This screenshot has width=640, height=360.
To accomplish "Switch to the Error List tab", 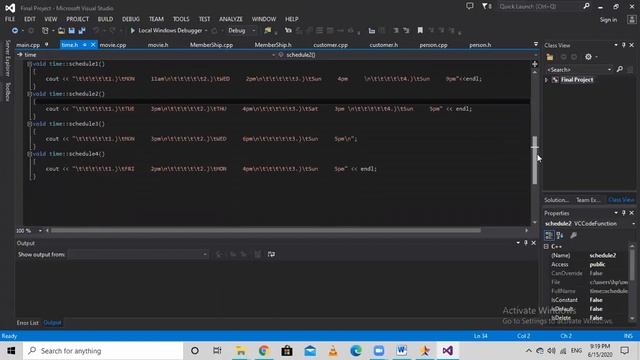I will coord(27,322).
